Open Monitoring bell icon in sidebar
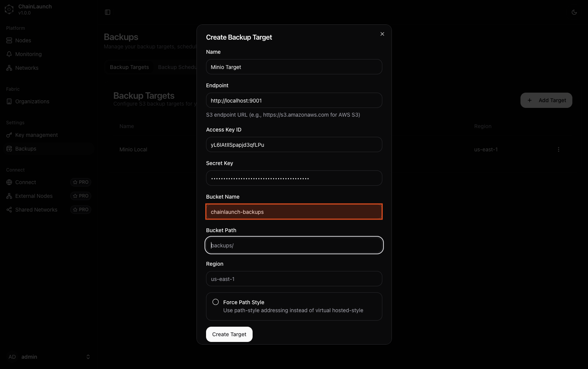 click(9, 54)
